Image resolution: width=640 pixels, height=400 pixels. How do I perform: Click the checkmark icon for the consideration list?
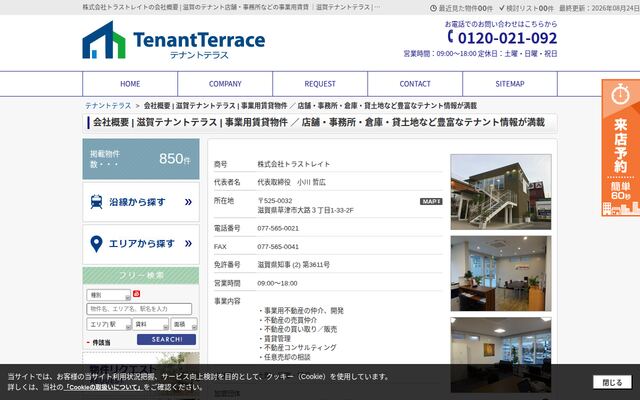502,8
